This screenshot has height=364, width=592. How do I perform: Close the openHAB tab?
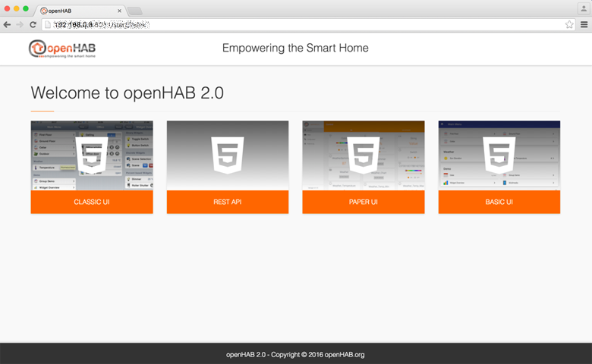tap(119, 11)
